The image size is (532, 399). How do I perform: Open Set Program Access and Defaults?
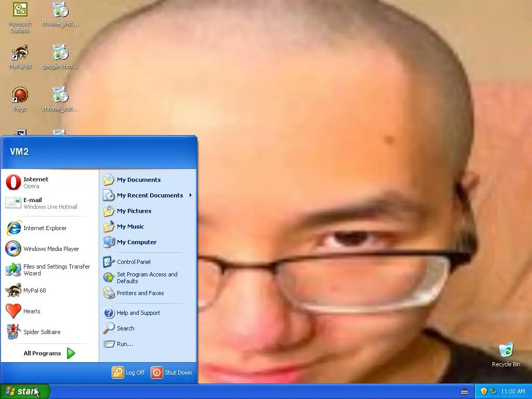pos(148,277)
